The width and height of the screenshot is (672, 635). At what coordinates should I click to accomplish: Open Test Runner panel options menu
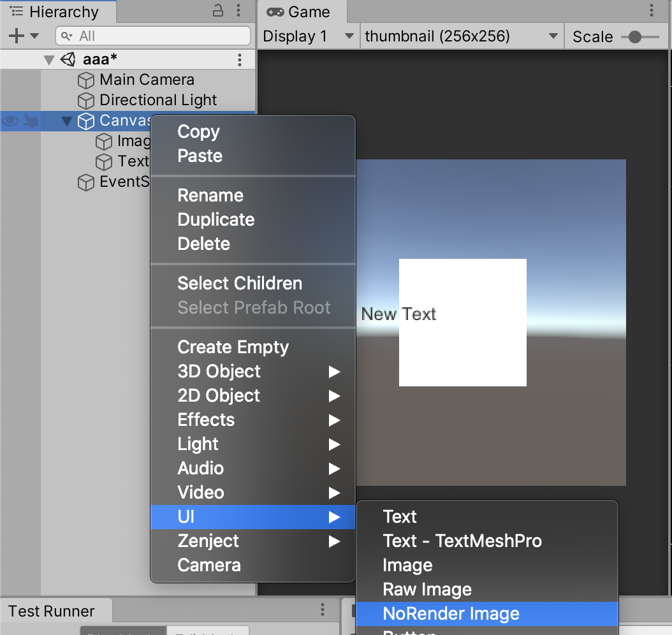[323, 609]
